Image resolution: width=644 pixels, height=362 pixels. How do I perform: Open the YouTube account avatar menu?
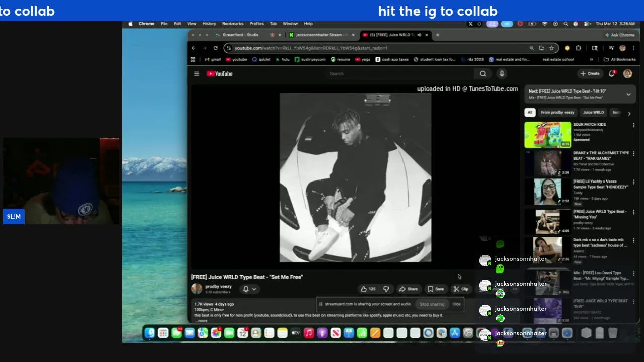pos(627,74)
